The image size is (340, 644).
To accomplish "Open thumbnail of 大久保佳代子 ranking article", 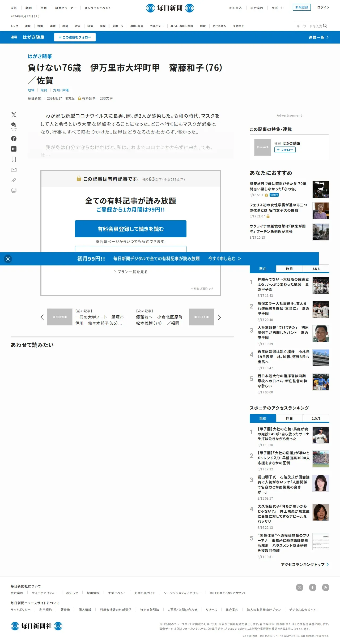I will 321,512.
